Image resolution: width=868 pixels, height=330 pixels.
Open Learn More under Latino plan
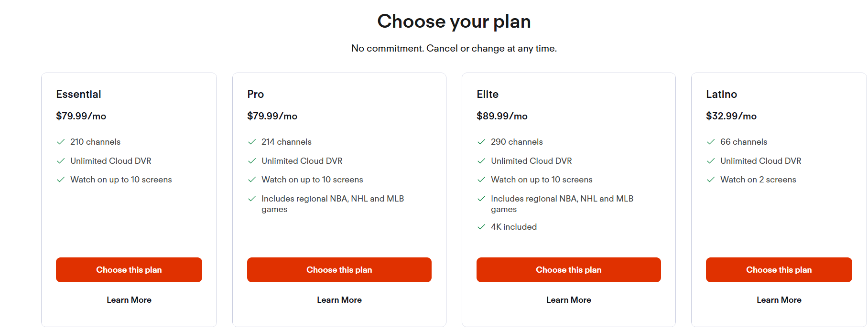(x=779, y=300)
